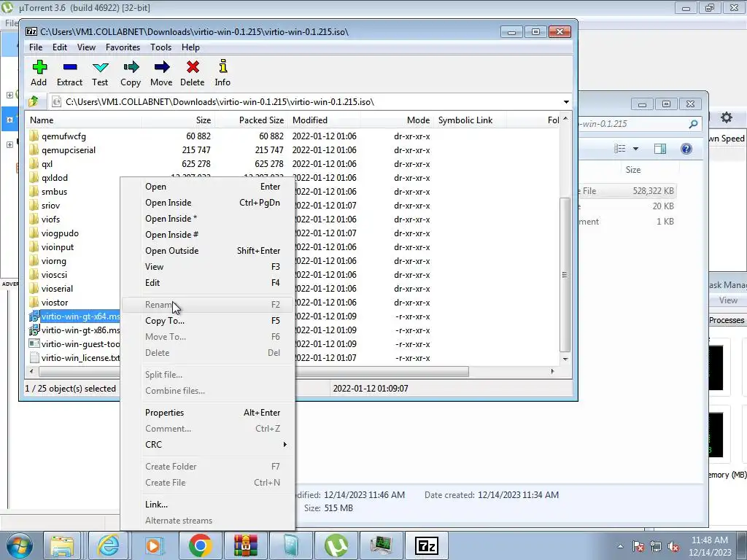Expand the CRC submenu arrow
The width and height of the screenshot is (747, 560).
tap(285, 444)
